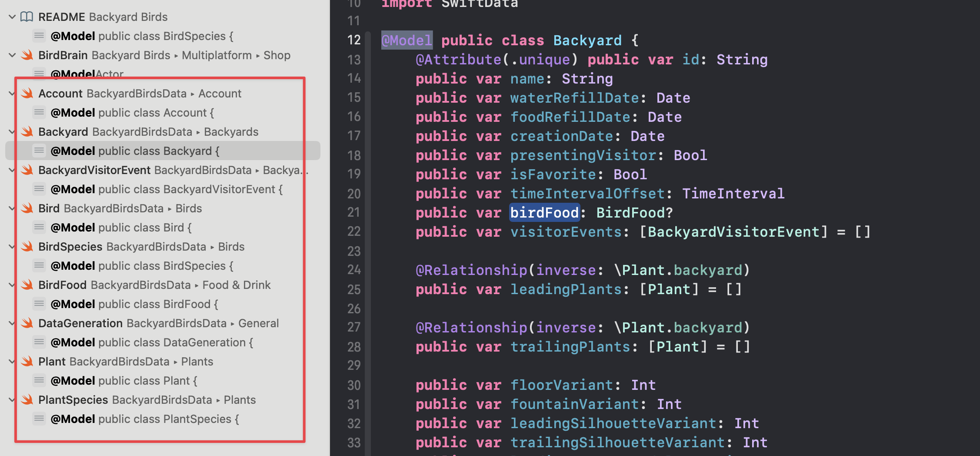Collapse the BirdBrain search result group
980x456 pixels.
[x=12, y=55]
